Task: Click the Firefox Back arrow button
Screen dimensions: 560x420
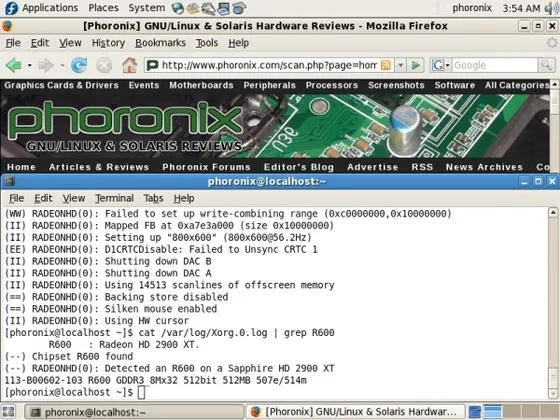Action: coord(14,65)
